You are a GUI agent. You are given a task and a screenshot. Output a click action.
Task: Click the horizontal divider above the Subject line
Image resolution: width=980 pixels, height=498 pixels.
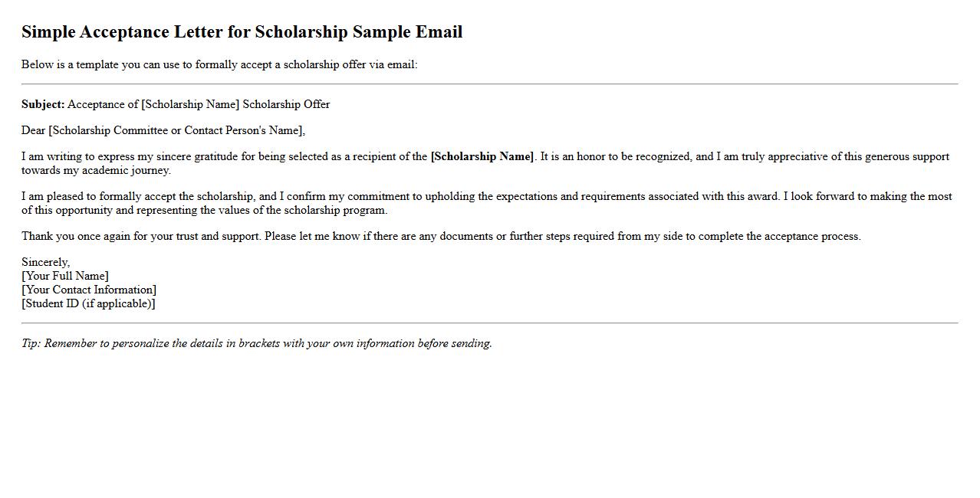(x=489, y=84)
